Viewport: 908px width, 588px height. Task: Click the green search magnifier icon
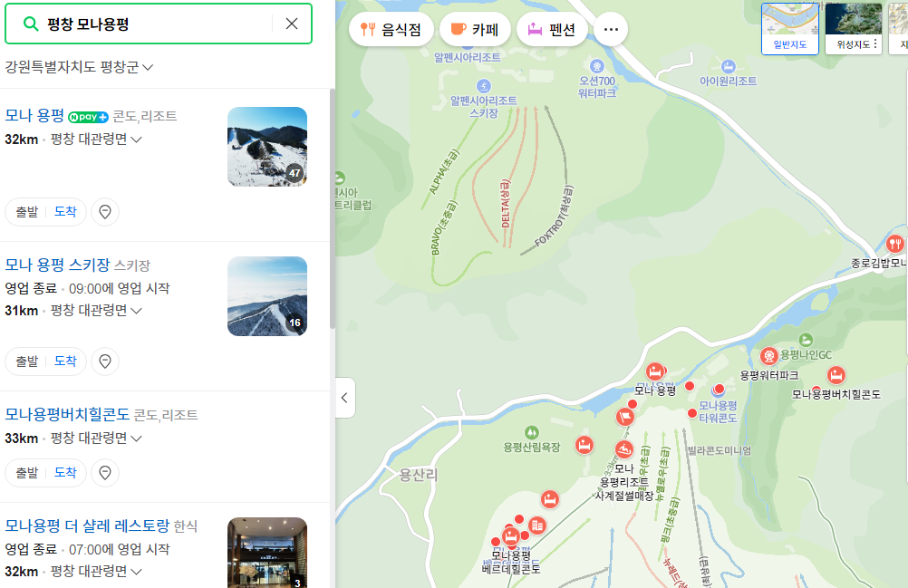pyautogui.click(x=30, y=24)
